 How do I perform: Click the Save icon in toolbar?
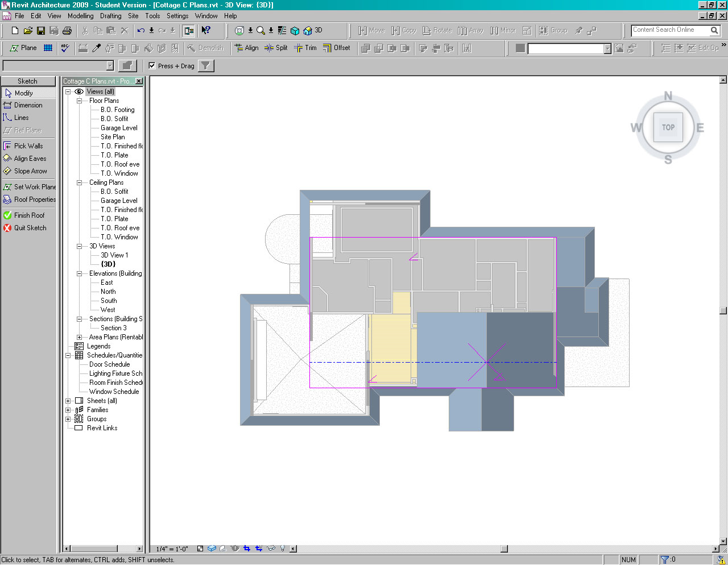(41, 31)
